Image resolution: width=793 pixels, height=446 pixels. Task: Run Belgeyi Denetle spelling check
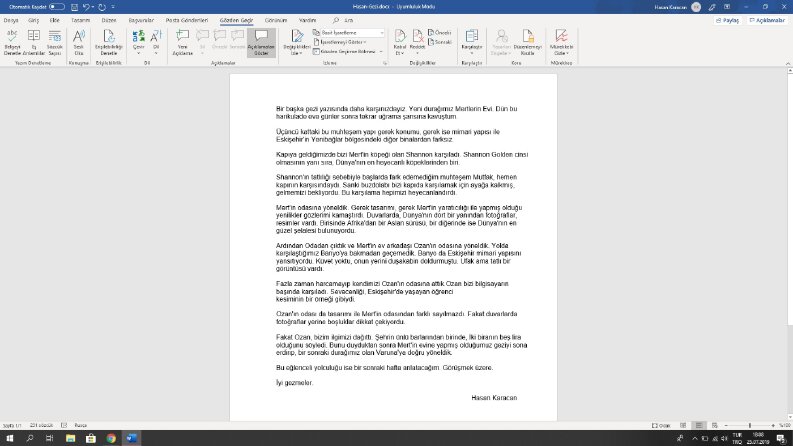point(12,42)
